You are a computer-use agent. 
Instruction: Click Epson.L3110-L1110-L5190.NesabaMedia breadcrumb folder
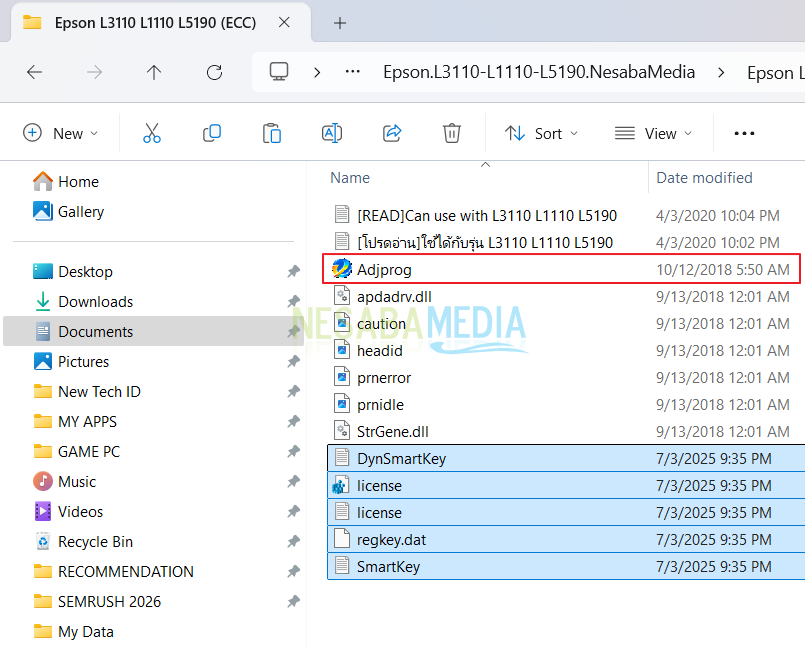[539, 72]
